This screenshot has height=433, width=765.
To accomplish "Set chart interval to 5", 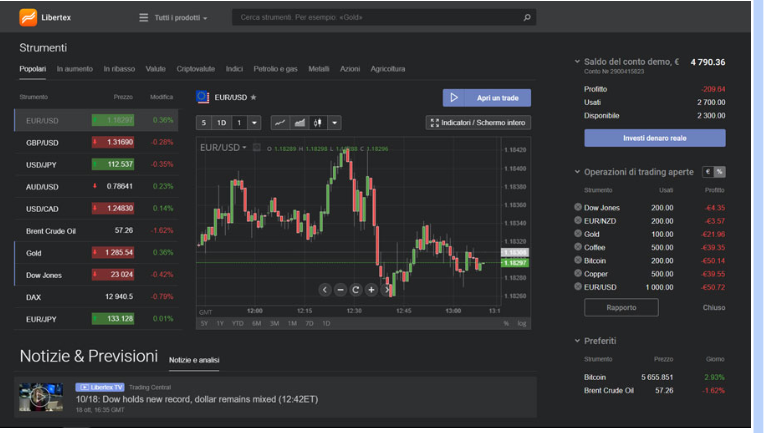I will [204, 123].
